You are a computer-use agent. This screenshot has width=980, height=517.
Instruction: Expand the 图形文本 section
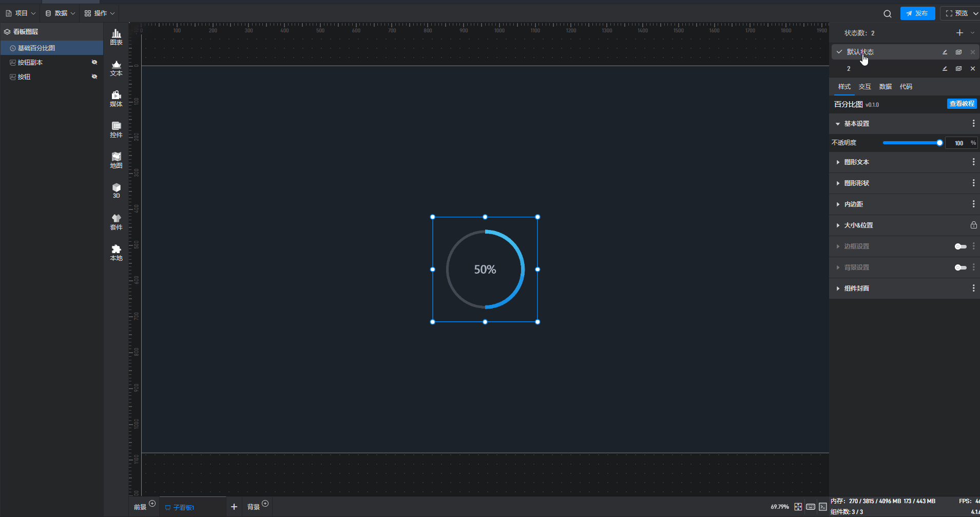point(856,162)
